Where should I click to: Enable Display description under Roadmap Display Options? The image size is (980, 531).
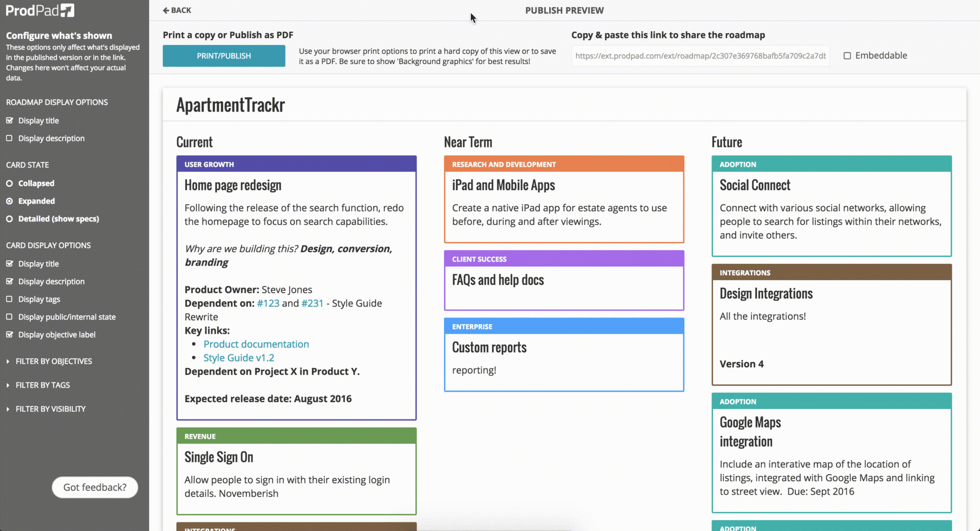(10, 138)
